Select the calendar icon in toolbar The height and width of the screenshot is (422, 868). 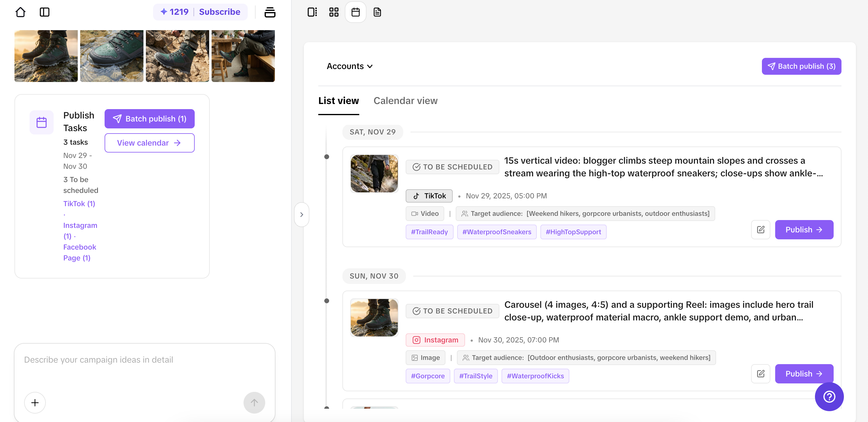pyautogui.click(x=355, y=12)
